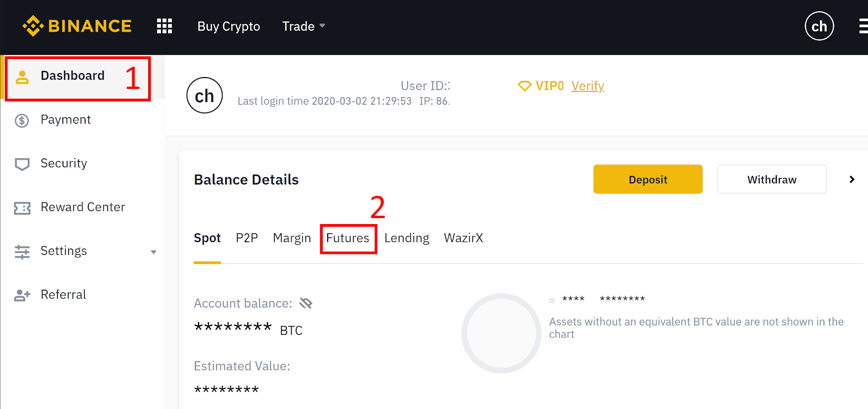Switch to the Futures tab
868x409 pixels.
(x=348, y=238)
